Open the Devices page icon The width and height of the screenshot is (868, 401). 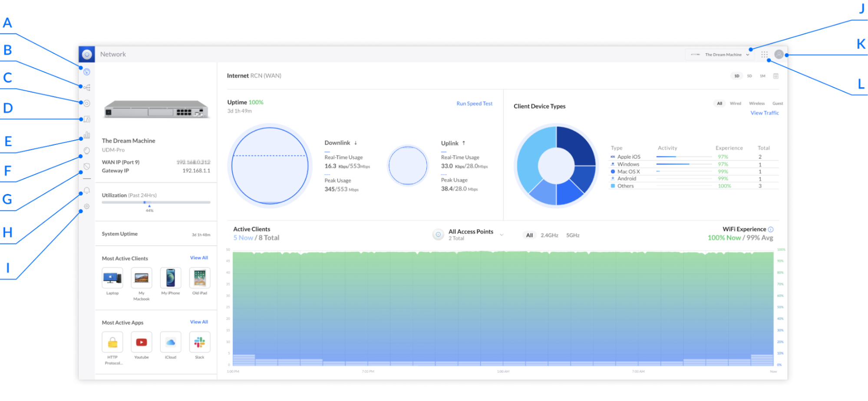87,103
